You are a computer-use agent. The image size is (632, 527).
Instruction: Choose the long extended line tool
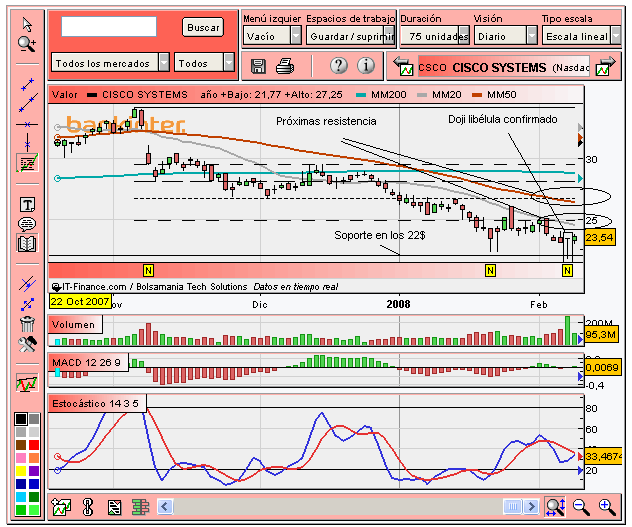[x=28, y=103]
